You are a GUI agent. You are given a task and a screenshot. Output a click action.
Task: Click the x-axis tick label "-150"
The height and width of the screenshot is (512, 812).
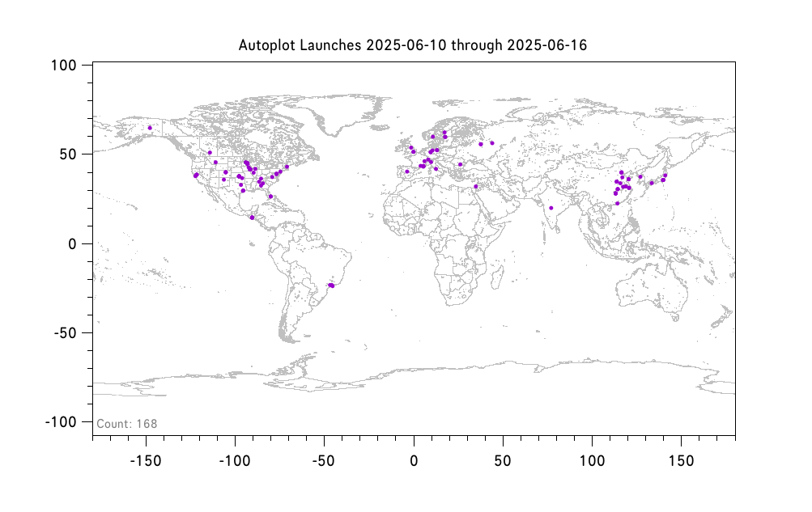pos(146,461)
